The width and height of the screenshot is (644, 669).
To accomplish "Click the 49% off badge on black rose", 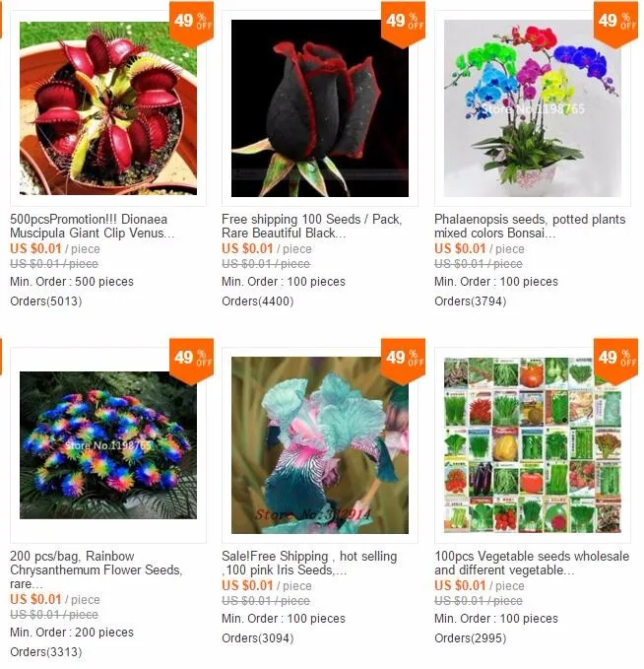I will click(x=403, y=24).
